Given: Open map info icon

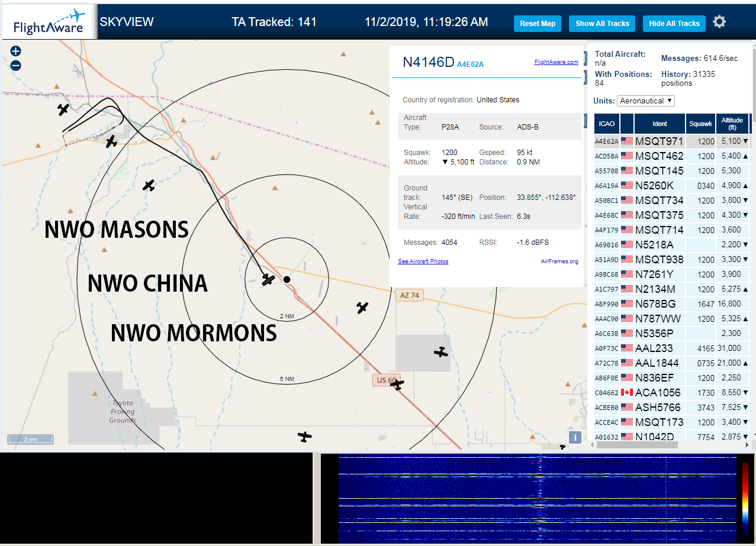Looking at the screenshot, I should click(574, 437).
